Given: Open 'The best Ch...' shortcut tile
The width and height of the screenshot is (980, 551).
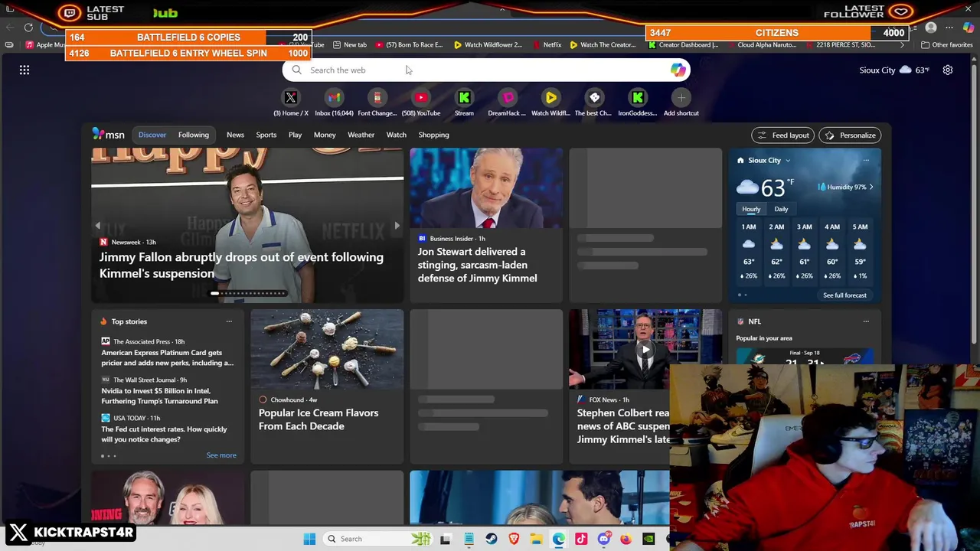Looking at the screenshot, I should point(594,103).
